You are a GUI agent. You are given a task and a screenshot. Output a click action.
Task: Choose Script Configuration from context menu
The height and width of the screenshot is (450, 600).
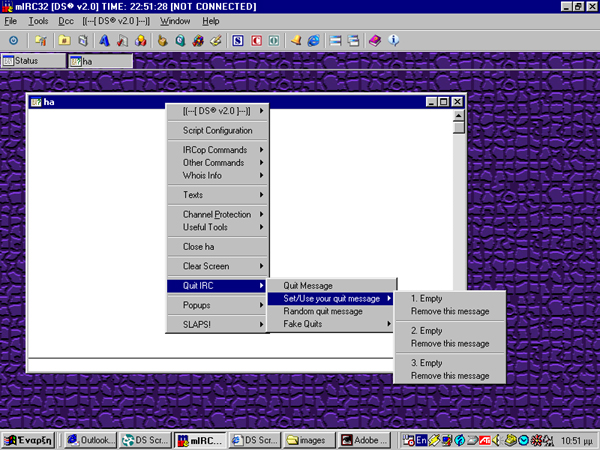[x=217, y=130]
